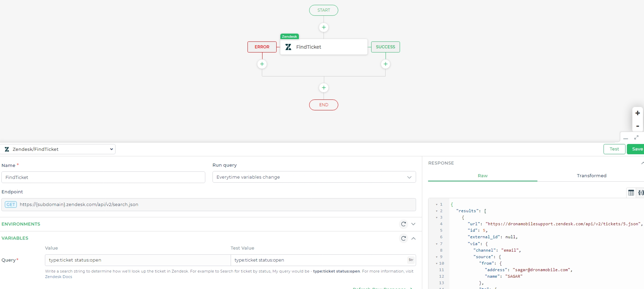Collapse the from object fold on line 10
The image size is (644, 289).
[437, 264]
